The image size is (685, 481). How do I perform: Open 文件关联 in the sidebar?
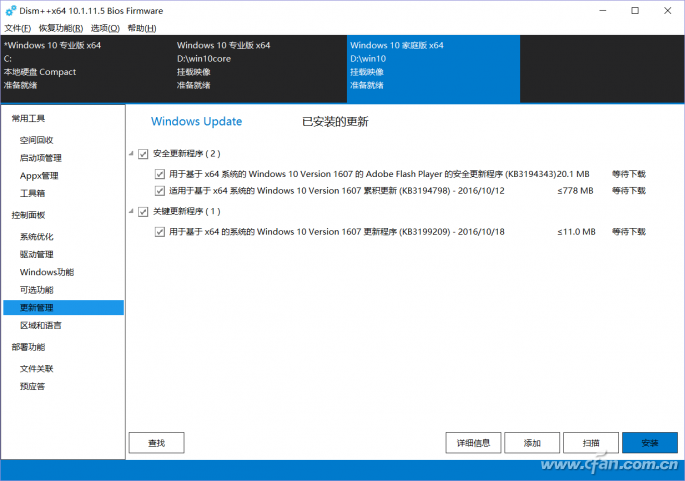coord(36,369)
